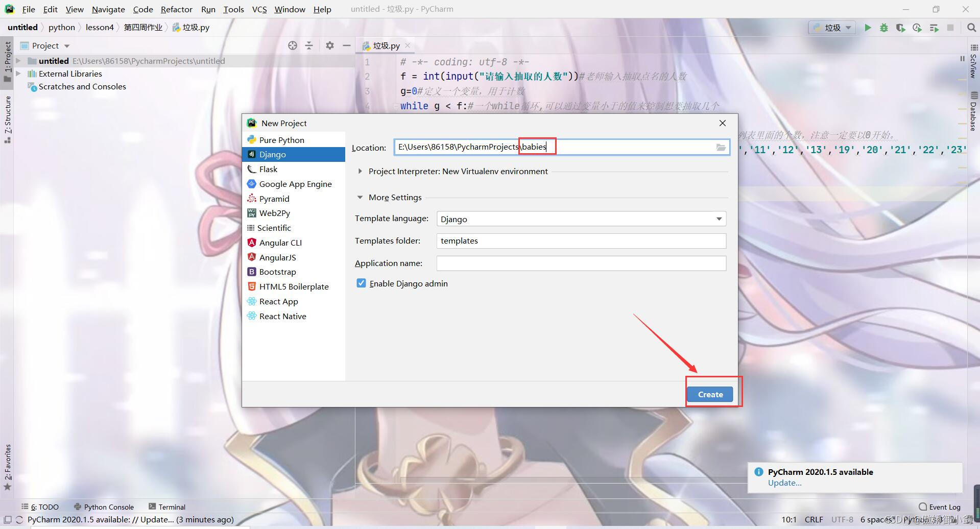Open the Edit menu
The width and height of the screenshot is (980, 529).
point(50,9)
